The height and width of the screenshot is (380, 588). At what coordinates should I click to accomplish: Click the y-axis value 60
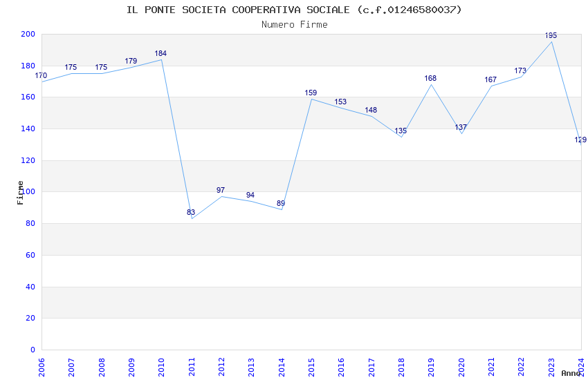[x=30, y=256]
